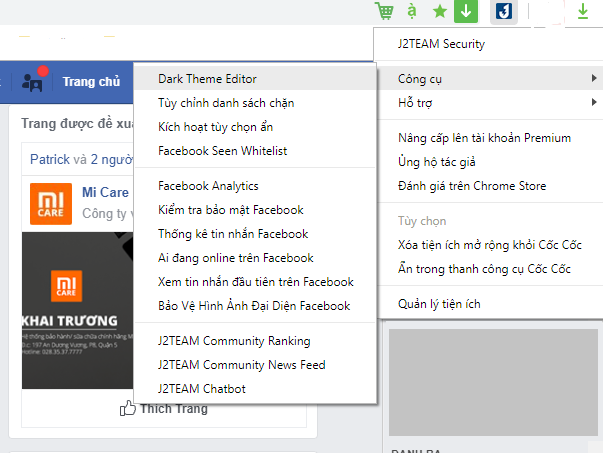Viewport: 603px width, 453px height.
Task: Open Dark Theme Editor
Action: [x=255, y=79]
